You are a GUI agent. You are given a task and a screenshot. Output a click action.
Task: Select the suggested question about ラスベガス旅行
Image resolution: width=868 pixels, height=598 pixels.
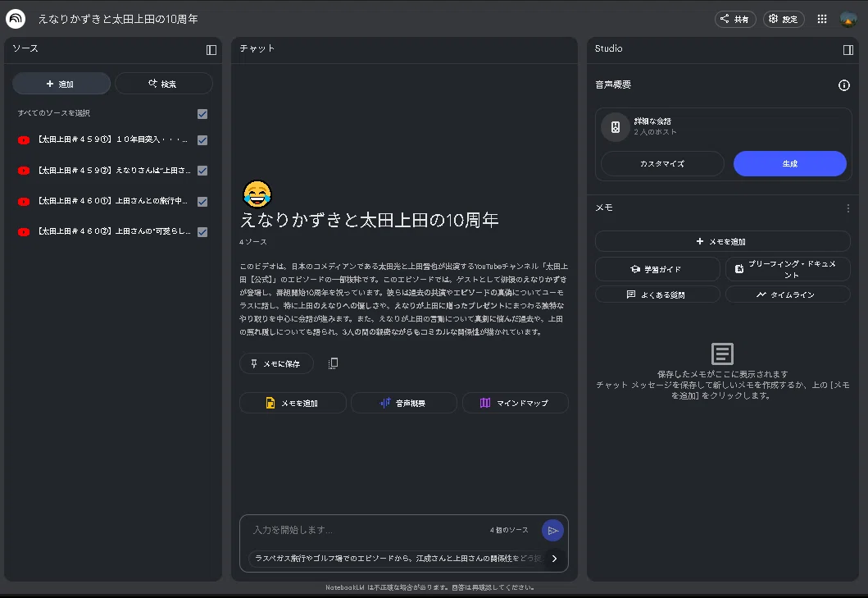398,558
